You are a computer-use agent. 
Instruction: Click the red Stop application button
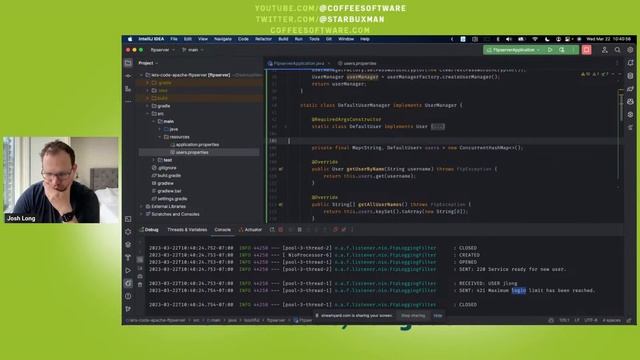(587, 50)
